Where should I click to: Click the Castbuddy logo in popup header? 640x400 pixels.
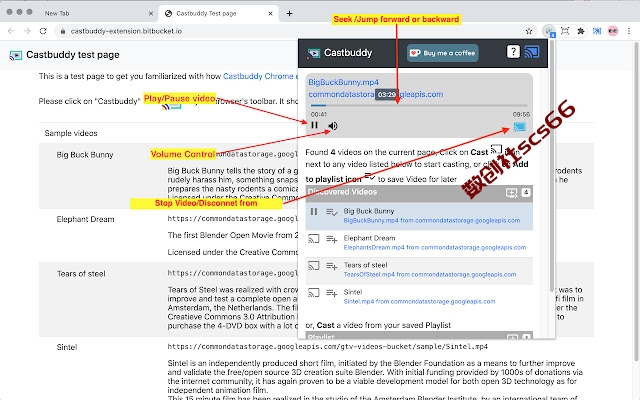pyautogui.click(x=313, y=53)
